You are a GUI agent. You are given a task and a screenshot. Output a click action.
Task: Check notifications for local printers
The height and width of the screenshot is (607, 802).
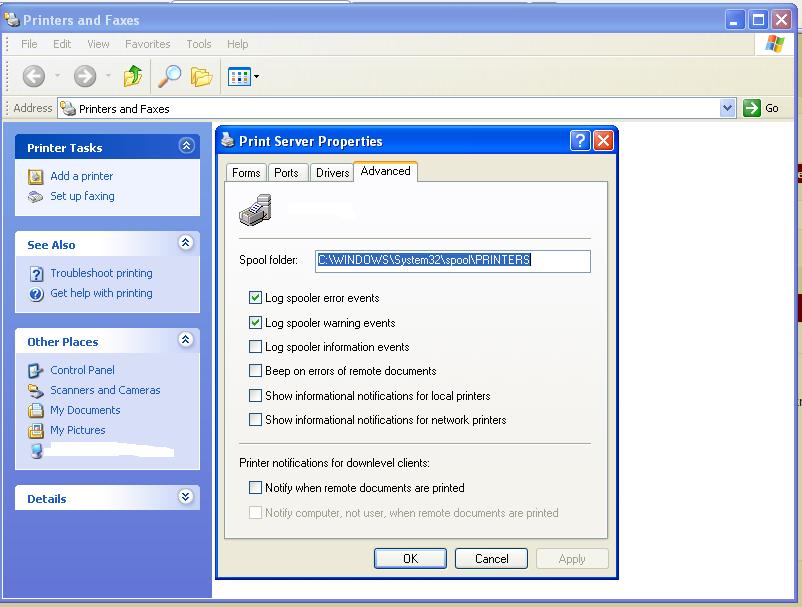[x=255, y=395]
